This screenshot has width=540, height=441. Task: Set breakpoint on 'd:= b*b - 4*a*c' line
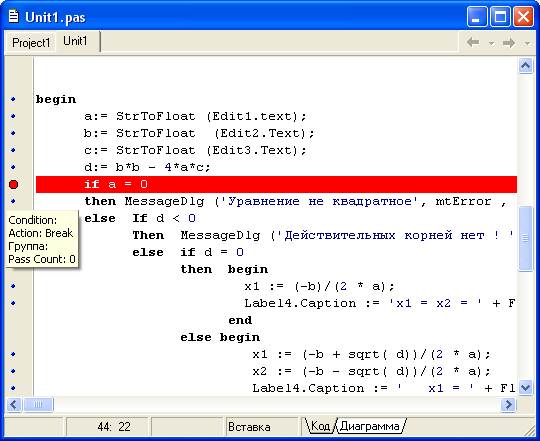pos(13,167)
